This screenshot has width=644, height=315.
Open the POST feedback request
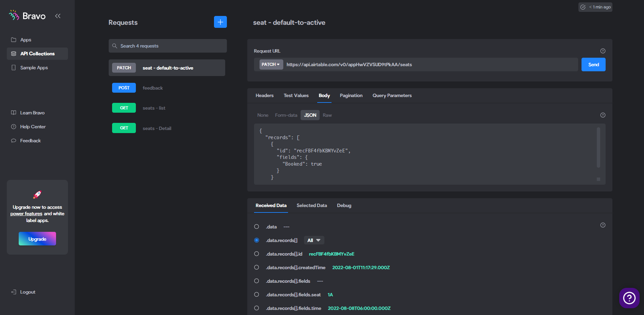tap(167, 88)
